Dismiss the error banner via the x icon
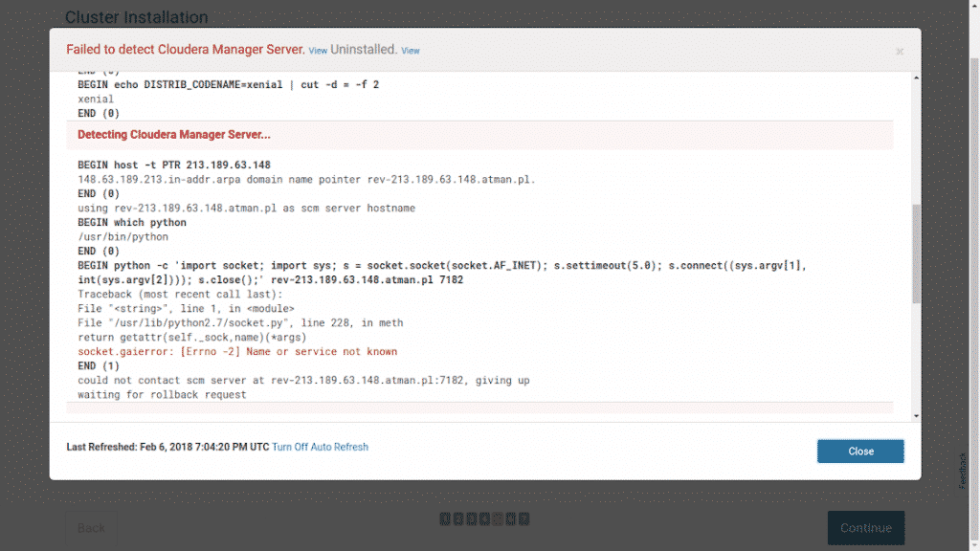The height and width of the screenshot is (551, 980). [x=900, y=53]
